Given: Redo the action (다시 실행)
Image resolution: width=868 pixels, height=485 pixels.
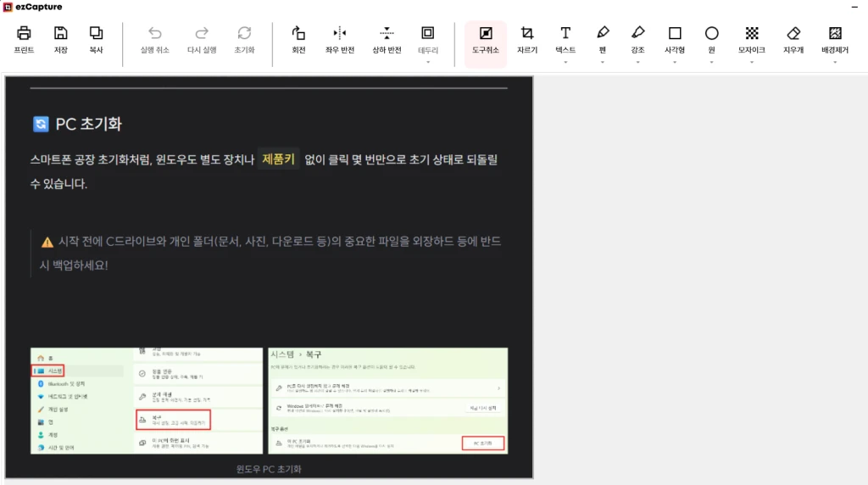Looking at the screenshot, I should pyautogui.click(x=202, y=40).
